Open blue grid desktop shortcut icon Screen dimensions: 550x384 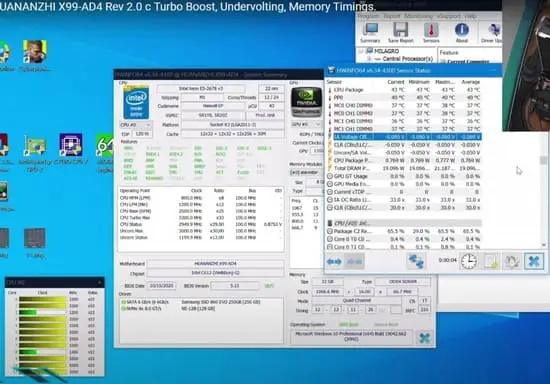click(71, 145)
